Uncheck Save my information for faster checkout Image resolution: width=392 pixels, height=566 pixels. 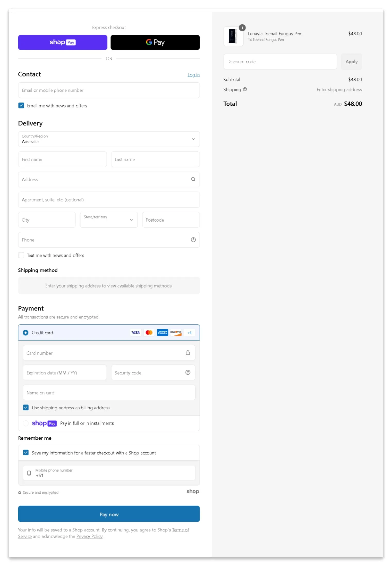click(x=26, y=453)
